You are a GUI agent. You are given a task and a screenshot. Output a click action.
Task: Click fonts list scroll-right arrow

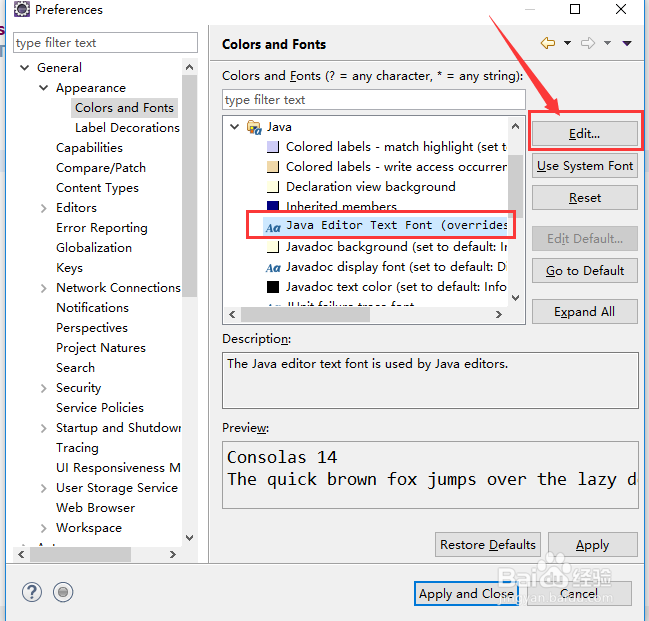pyautogui.click(x=499, y=315)
